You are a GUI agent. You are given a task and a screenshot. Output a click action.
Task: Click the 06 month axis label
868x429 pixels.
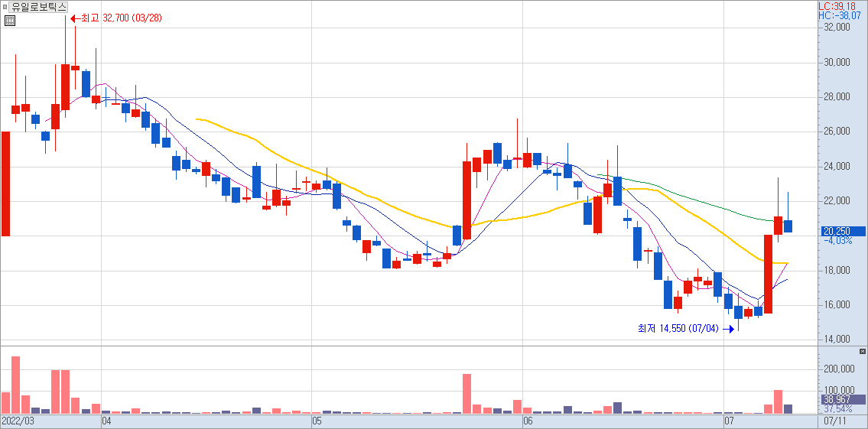[x=528, y=421]
